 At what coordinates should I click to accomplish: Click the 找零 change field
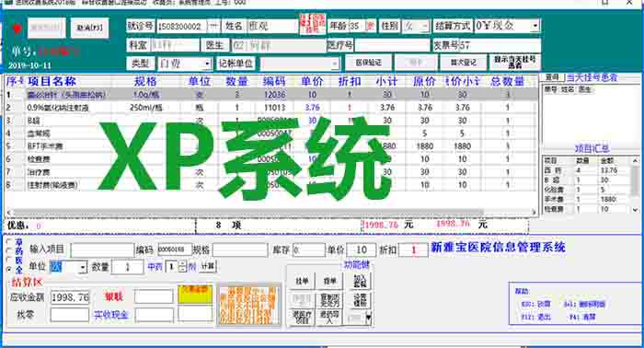69,315
